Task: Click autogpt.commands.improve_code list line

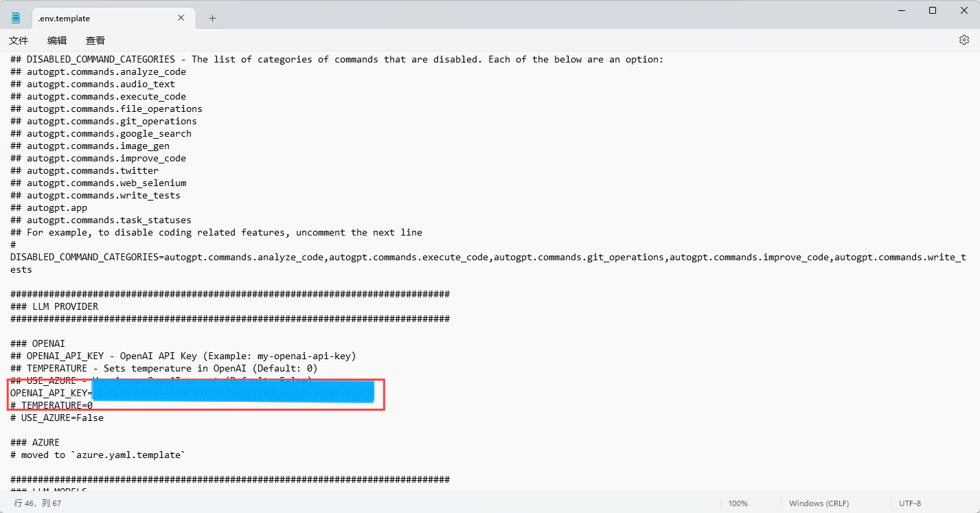Action: 98,158
